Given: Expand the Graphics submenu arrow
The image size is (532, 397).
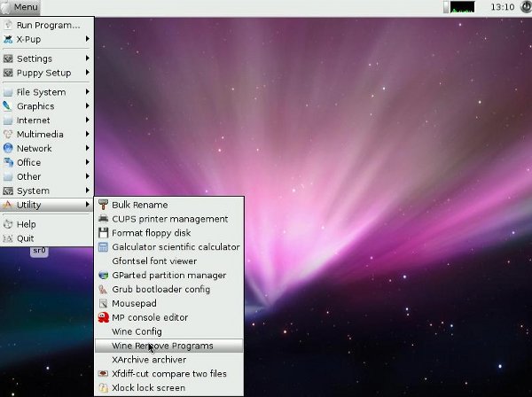Looking at the screenshot, I should click(x=88, y=105).
